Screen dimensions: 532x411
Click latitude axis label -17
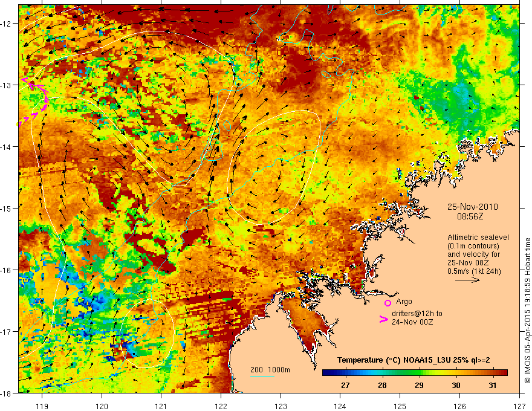[x=6, y=332]
